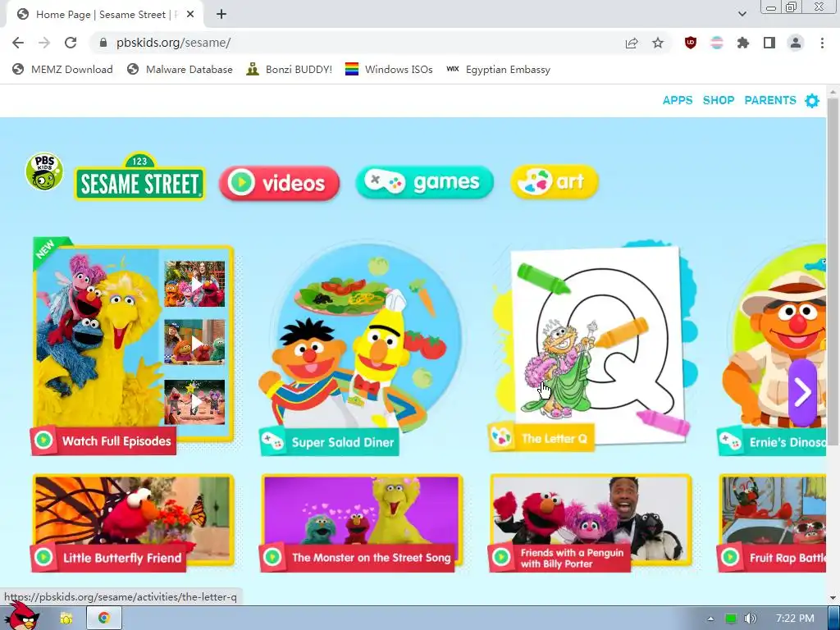
Task: Click The Letter Q label
Action: (x=555, y=439)
